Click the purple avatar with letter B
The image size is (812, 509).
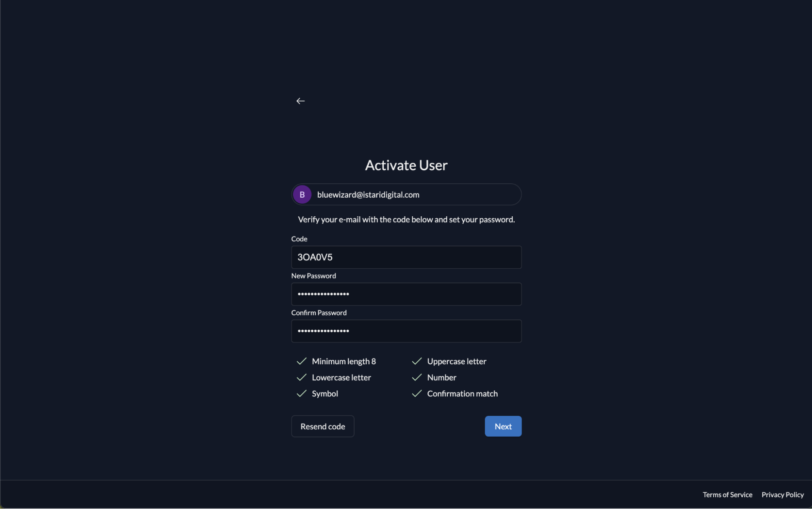[302, 194]
